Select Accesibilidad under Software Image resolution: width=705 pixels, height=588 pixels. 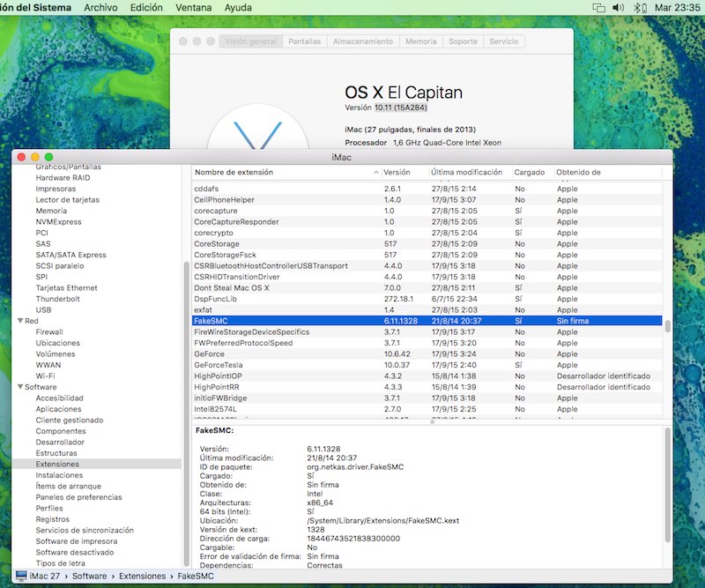pyautogui.click(x=59, y=398)
